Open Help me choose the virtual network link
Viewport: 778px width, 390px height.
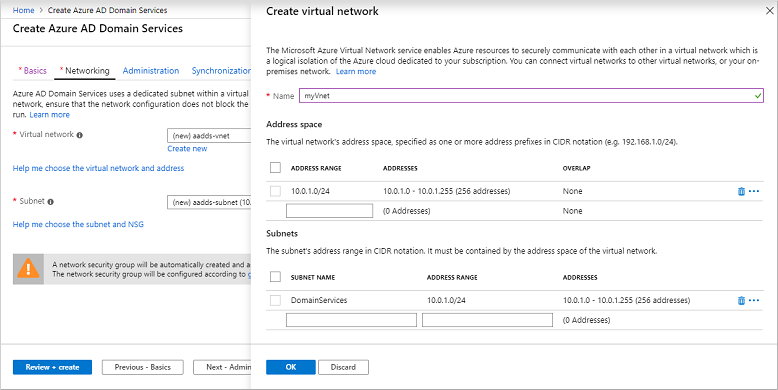(x=98, y=168)
